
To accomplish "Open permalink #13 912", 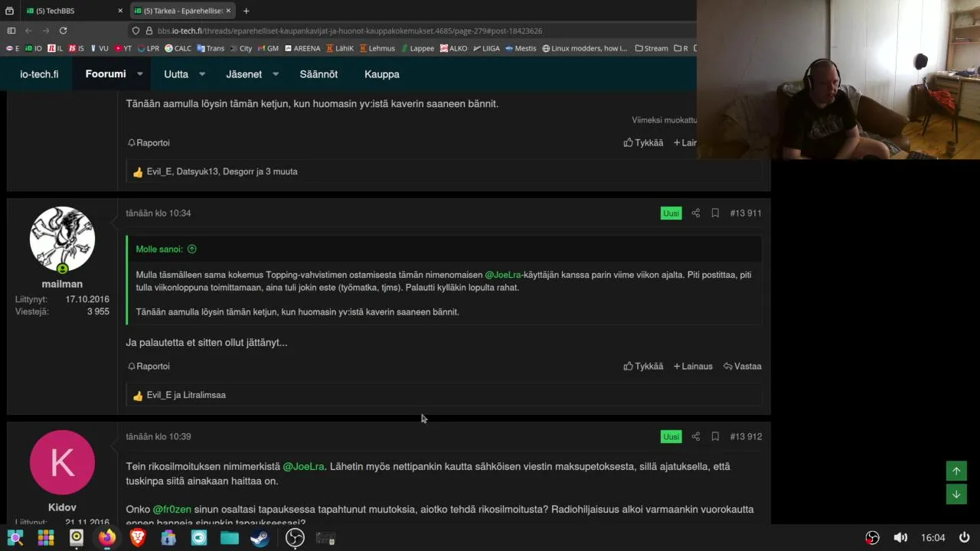I will click(746, 436).
